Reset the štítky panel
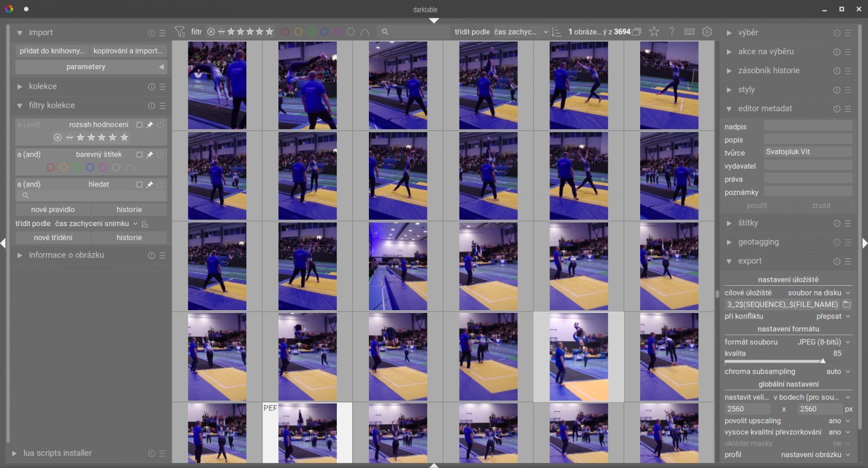Screen dimensions: 868x468 (837, 223)
